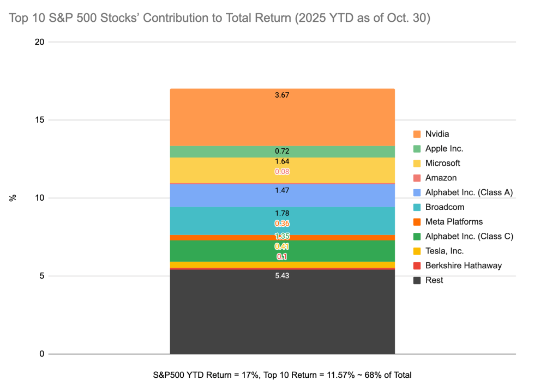Click the Nvidia legend color swatch
This screenshot has height=392, width=558.
[x=417, y=134]
